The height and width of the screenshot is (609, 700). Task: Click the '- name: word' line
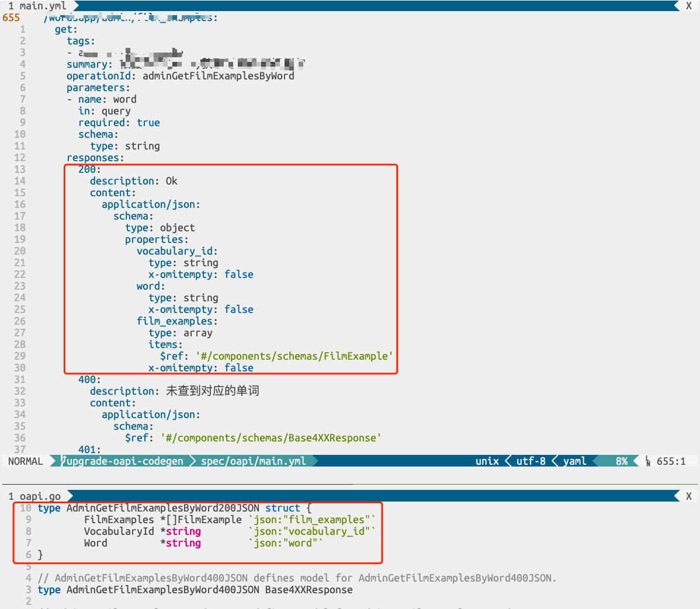click(102, 99)
